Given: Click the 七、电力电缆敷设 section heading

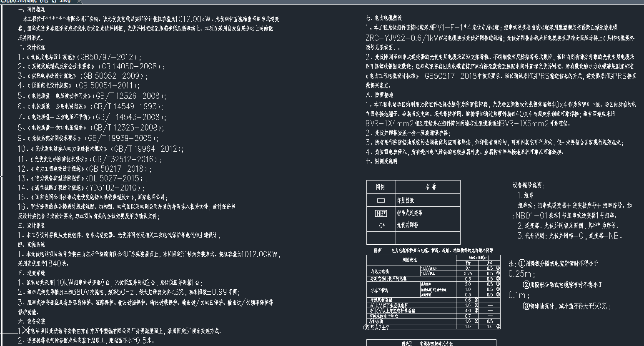Looking at the screenshot, I should point(383,18).
